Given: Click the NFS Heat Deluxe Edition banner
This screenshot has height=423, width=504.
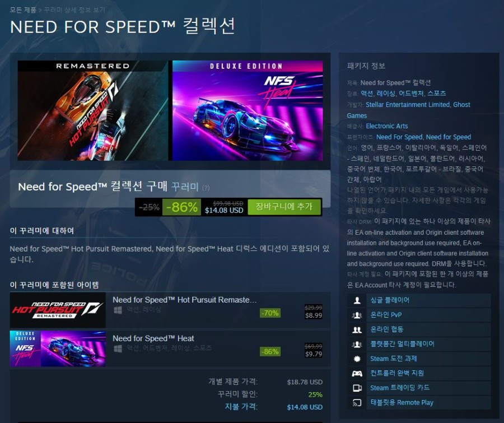Looking at the screenshot, I should (248, 110).
